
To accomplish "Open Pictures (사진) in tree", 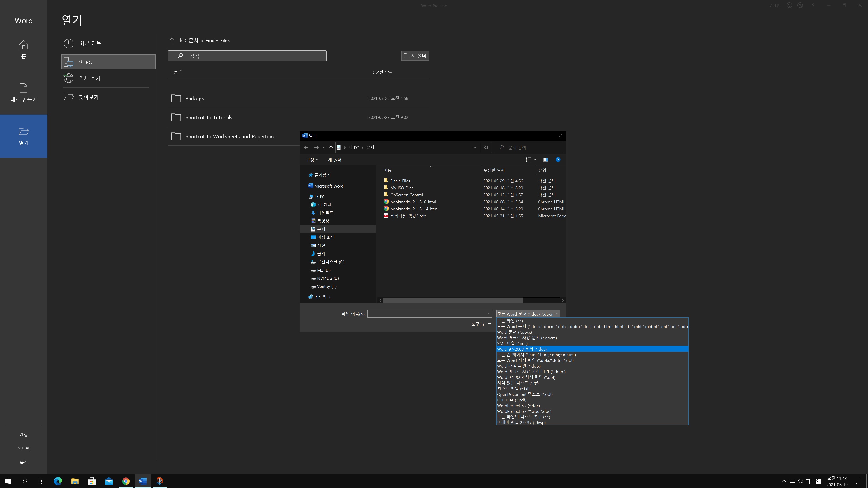I will coord(318,246).
